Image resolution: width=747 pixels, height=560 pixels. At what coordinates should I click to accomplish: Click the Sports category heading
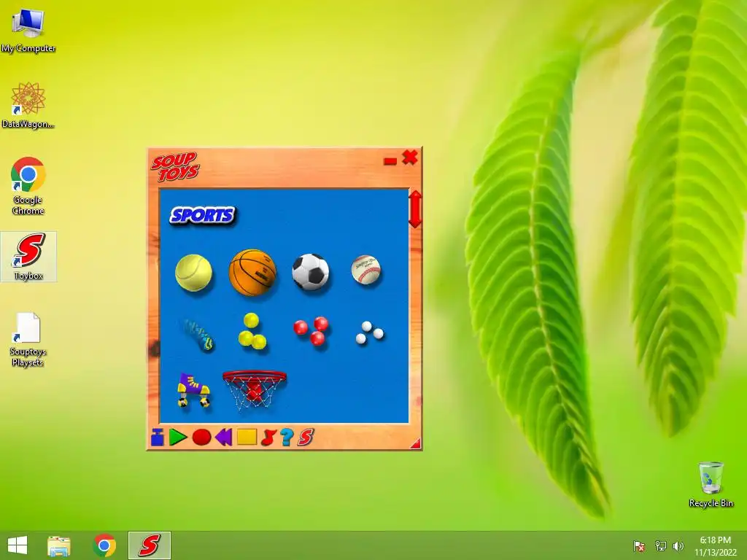click(203, 215)
